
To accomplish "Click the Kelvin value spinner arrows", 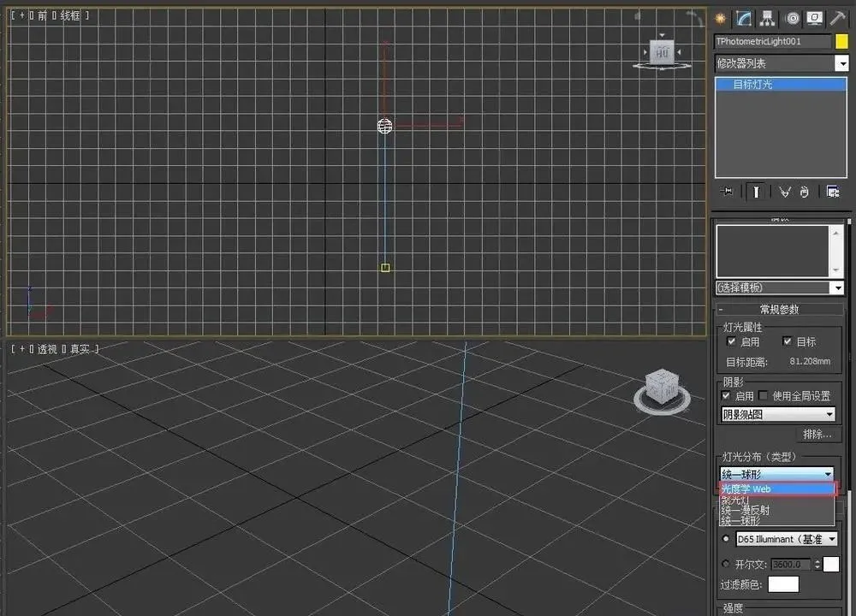I will tap(817, 564).
